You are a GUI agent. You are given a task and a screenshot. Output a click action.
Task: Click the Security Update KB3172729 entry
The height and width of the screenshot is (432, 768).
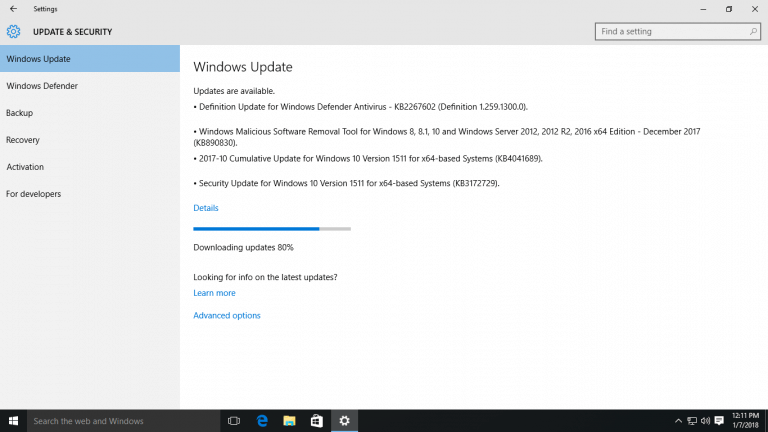346,183
